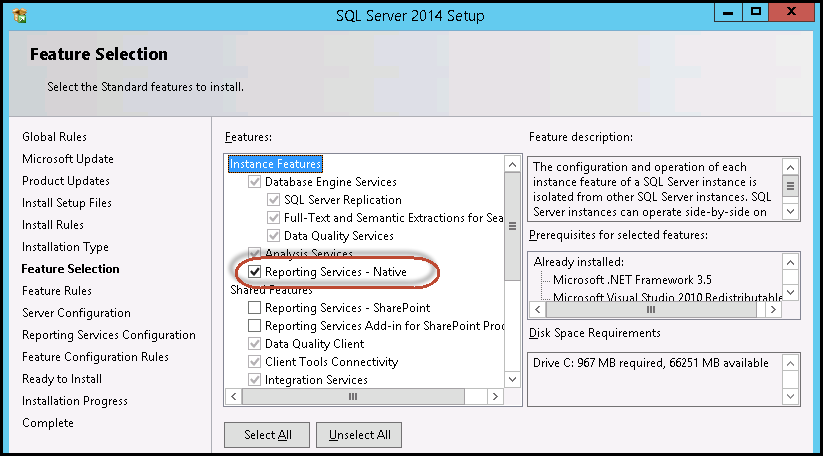Click the bold Feature Selection step
The width and height of the screenshot is (823, 456).
tap(70, 269)
